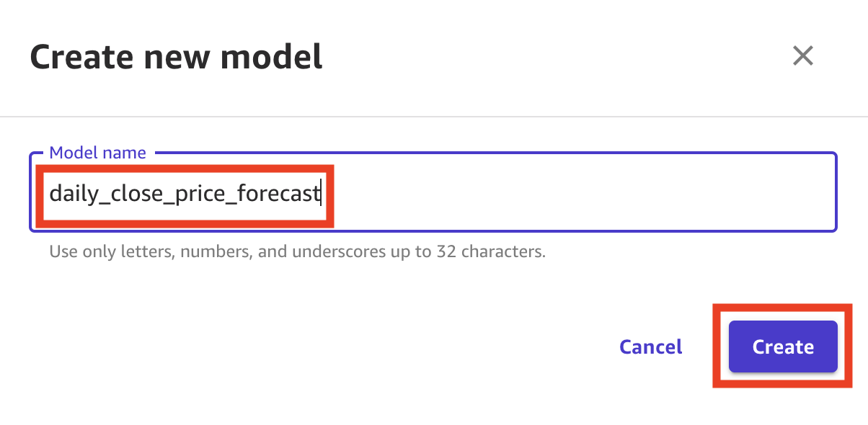Click the 'Create new model' heading

pos(177,57)
